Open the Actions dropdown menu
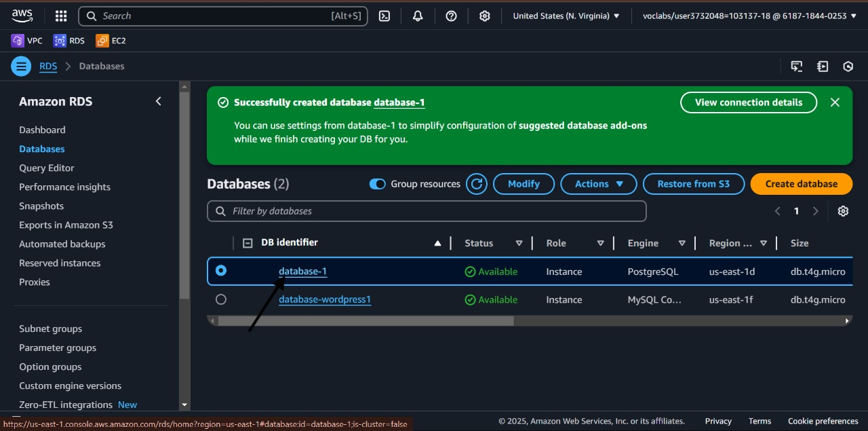 [x=599, y=184]
